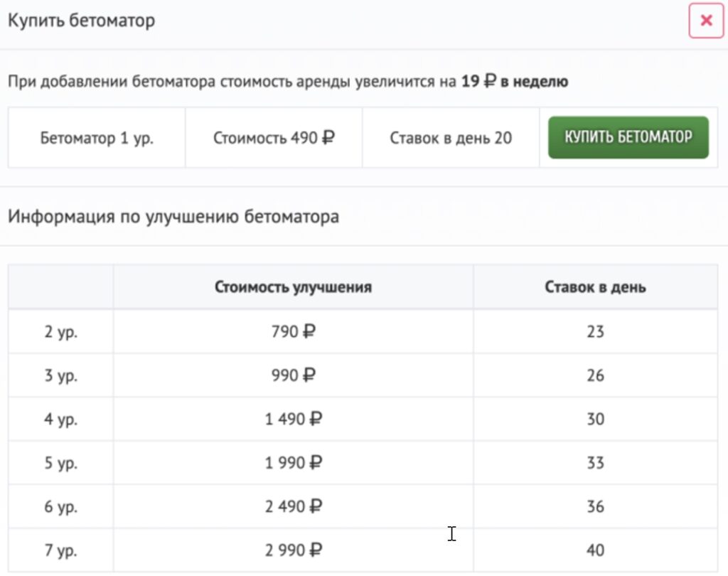This screenshot has width=728, height=576.
Task: Click the 1 990 ₽ upgrade price
Action: click(294, 463)
